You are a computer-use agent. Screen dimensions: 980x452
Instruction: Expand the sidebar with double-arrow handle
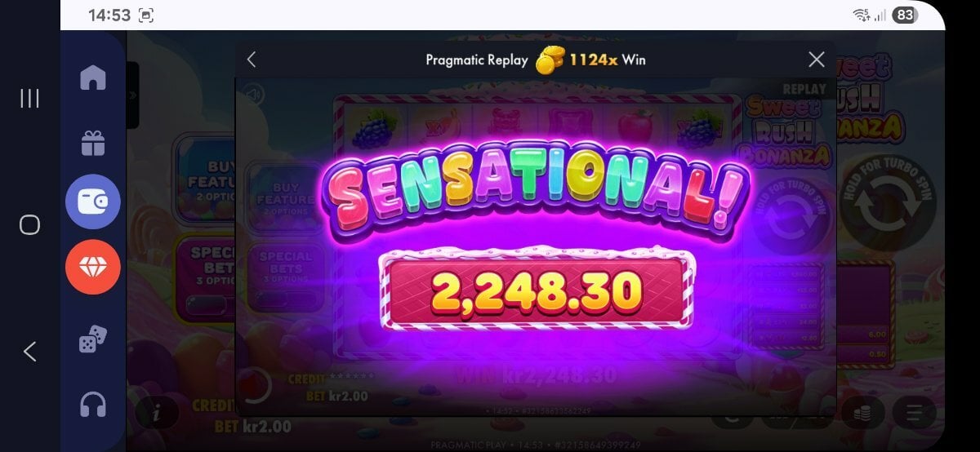(x=132, y=95)
